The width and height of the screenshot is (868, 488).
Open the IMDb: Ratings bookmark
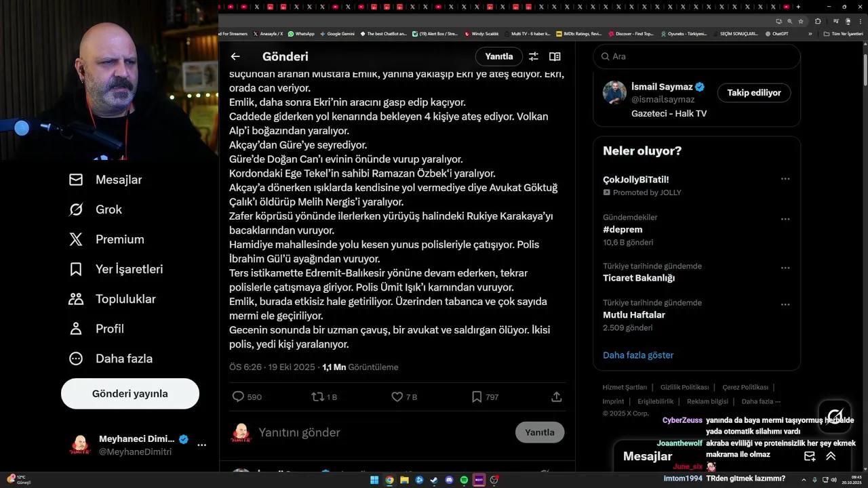pos(578,33)
